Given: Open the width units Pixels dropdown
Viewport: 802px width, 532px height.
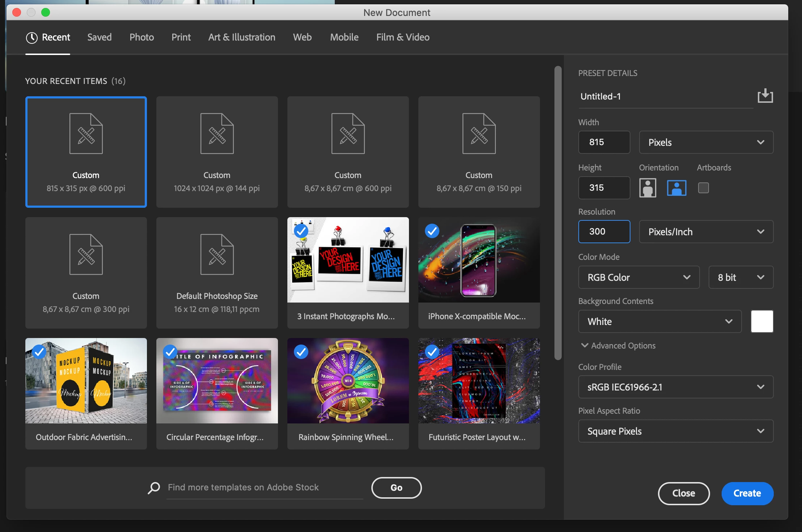Looking at the screenshot, I should (706, 142).
